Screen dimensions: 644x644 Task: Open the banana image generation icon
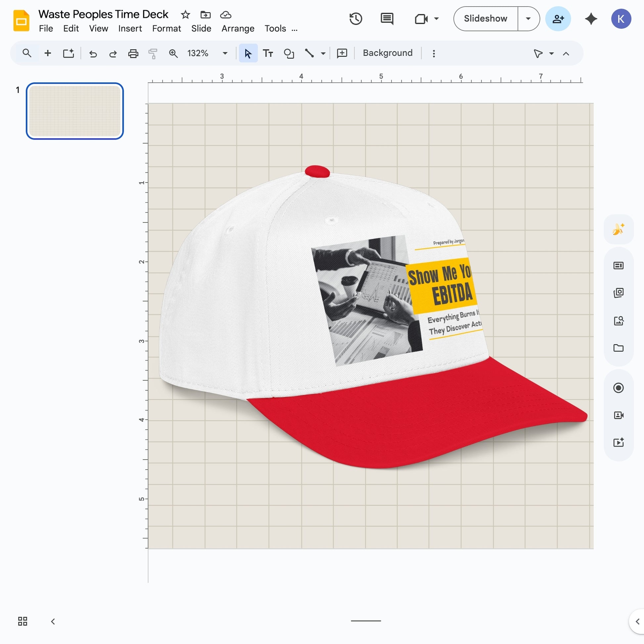click(x=618, y=229)
